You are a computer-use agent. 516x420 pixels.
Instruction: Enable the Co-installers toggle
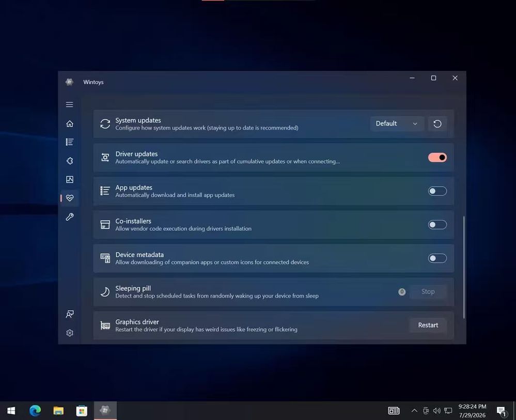tap(437, 225)
